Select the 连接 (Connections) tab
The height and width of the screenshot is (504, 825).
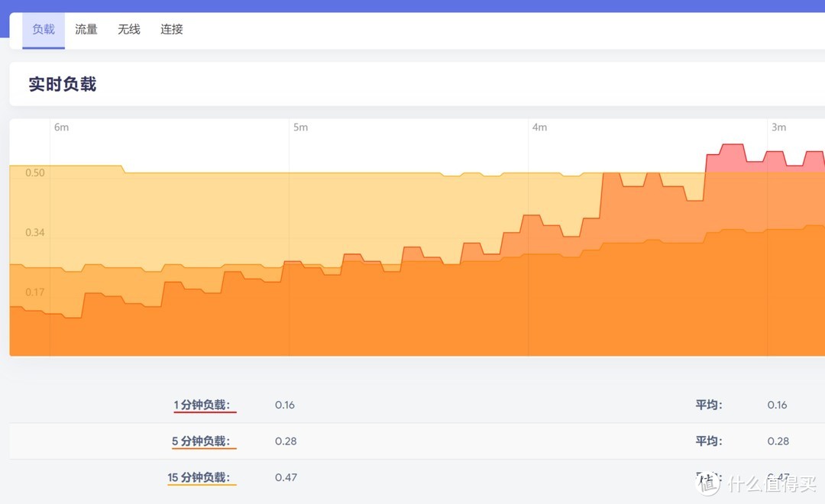[171, 29]
